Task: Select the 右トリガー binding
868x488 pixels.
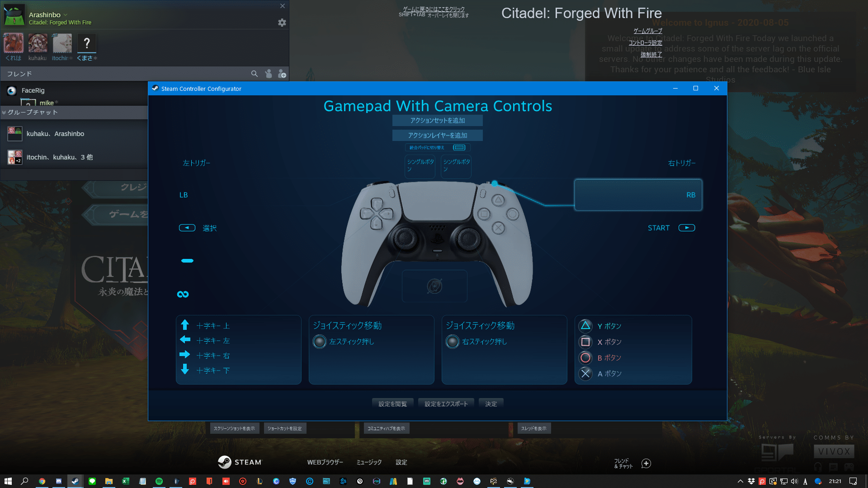Action: tap(682, 163)
